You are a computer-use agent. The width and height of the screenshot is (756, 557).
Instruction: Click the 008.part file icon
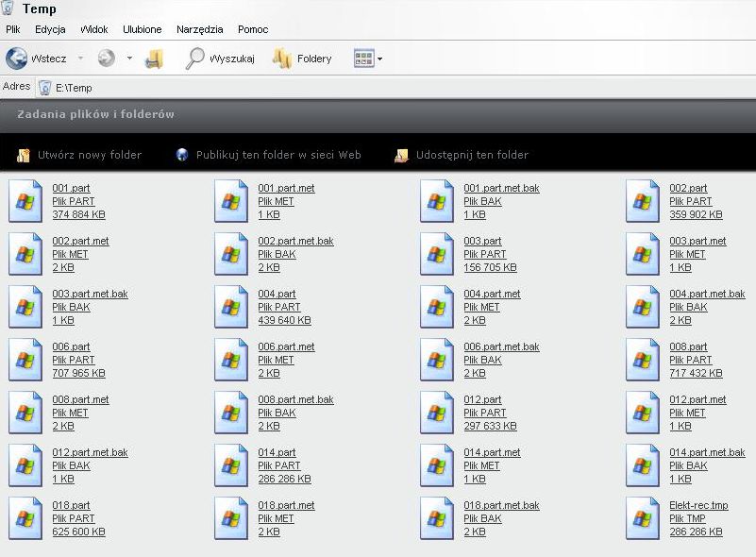point(642,360)
